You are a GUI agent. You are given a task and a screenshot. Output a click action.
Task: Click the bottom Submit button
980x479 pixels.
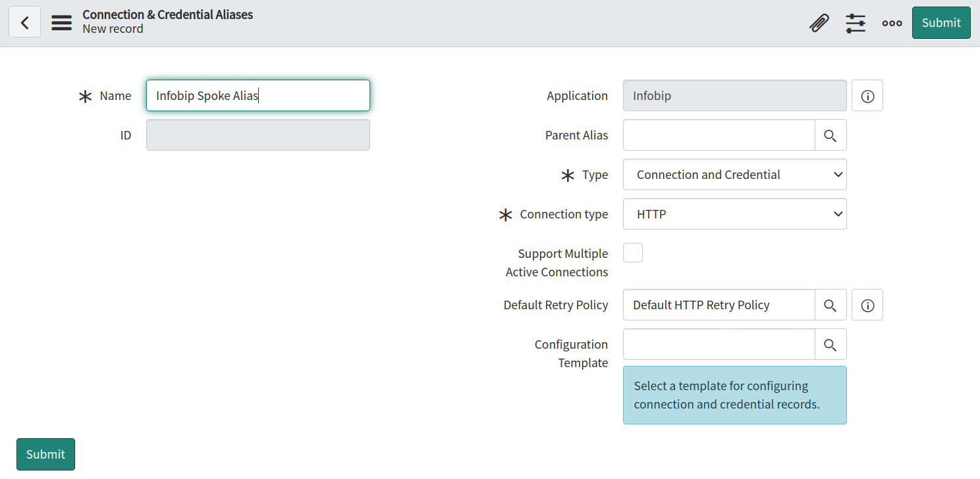(x=45, y=454)
